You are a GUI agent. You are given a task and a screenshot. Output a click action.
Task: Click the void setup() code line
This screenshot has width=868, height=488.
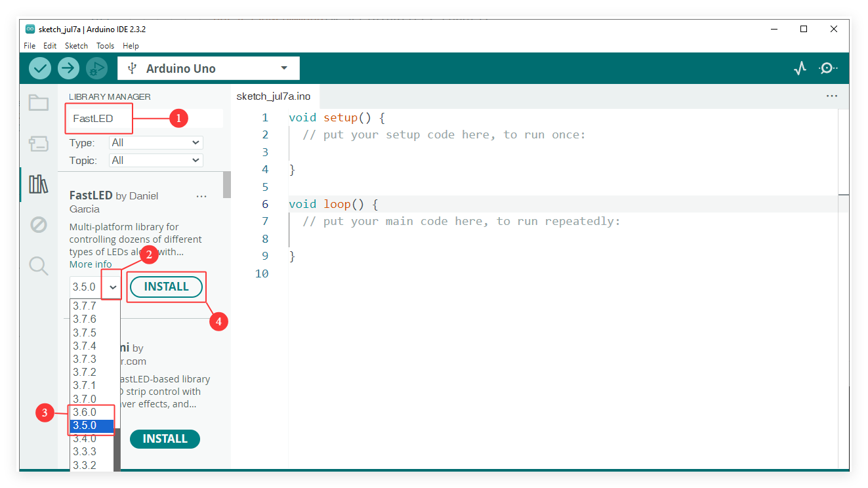click(337, 118)
